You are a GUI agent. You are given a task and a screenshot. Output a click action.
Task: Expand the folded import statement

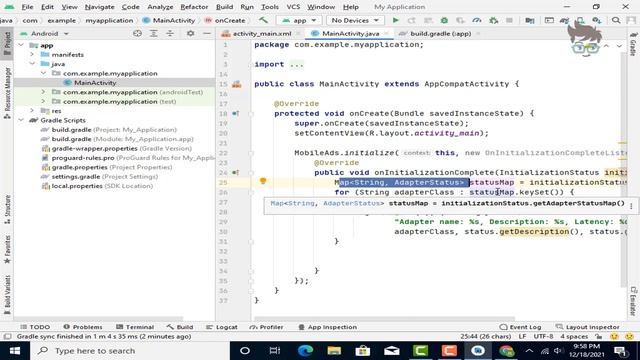coord(297,64)
